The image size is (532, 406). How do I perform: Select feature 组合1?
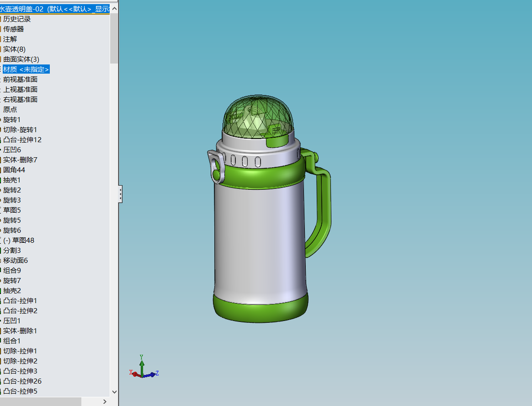(11, 341)
